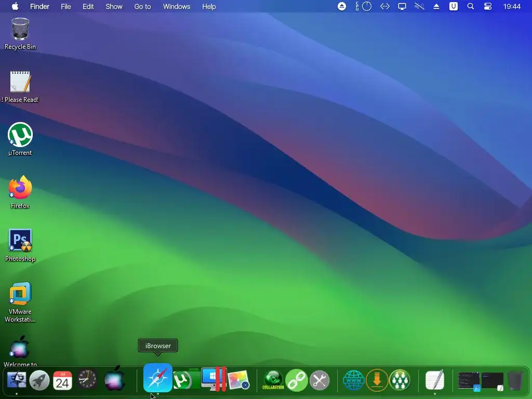This screenshot has width=532, height=399.
Task: Select the Welcome to desktop shortcut
Action: 20,351
